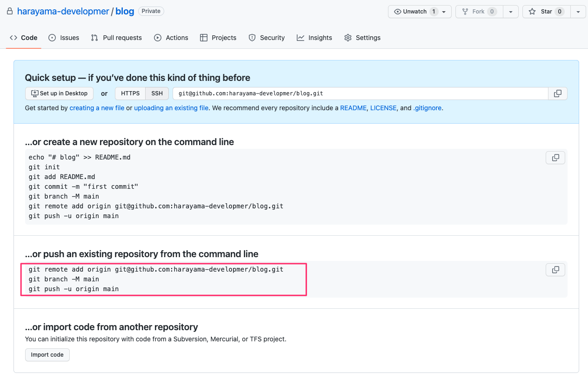Open the creating a new file link
This screenshot has height=379, width=588.
tap(97, 108)
